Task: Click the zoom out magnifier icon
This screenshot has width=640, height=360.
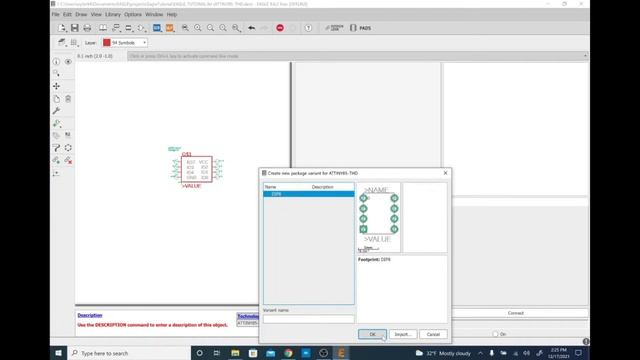Action: (x=211, y=28)
